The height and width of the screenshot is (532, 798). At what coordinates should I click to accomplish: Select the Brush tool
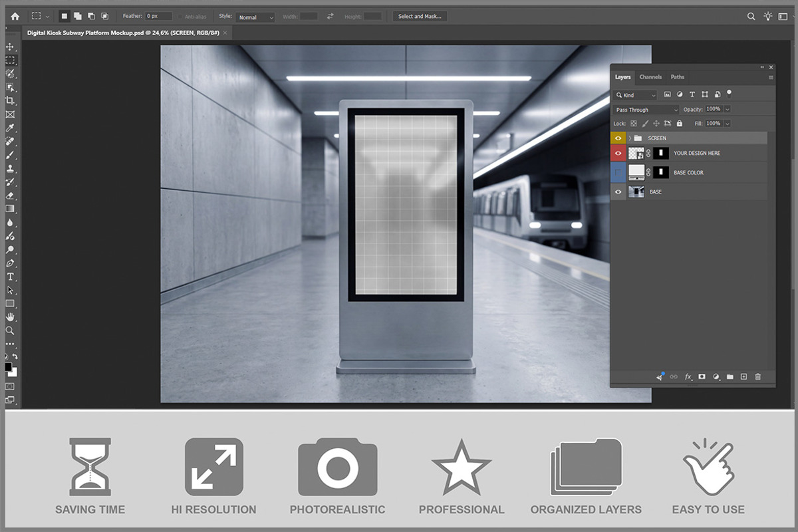coord(10,155)
